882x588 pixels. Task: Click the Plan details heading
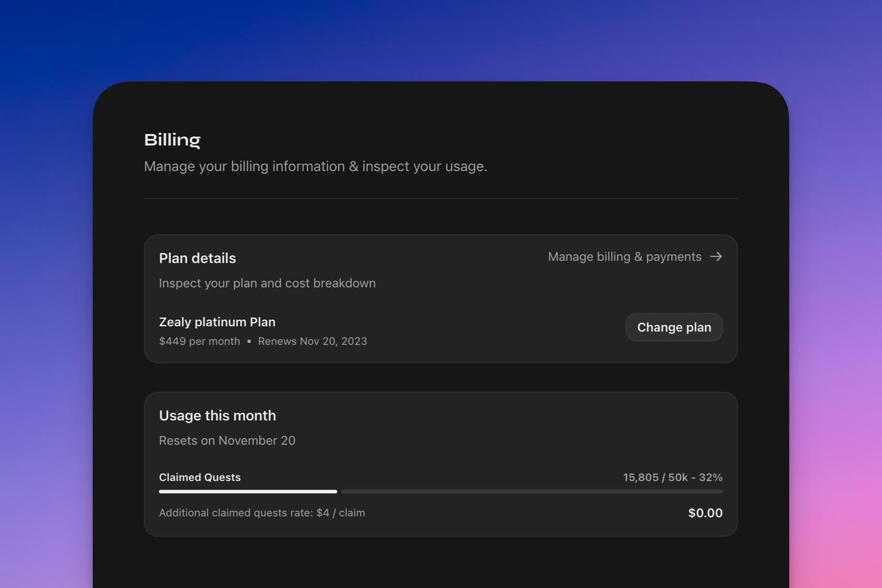coord(197,258)
